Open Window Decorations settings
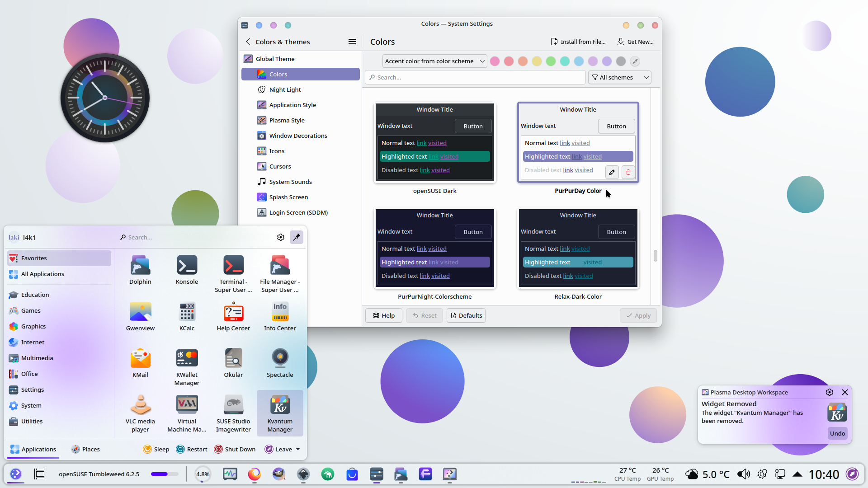The height and width of the screenshot is (488, 868). [x=301, y=136]
